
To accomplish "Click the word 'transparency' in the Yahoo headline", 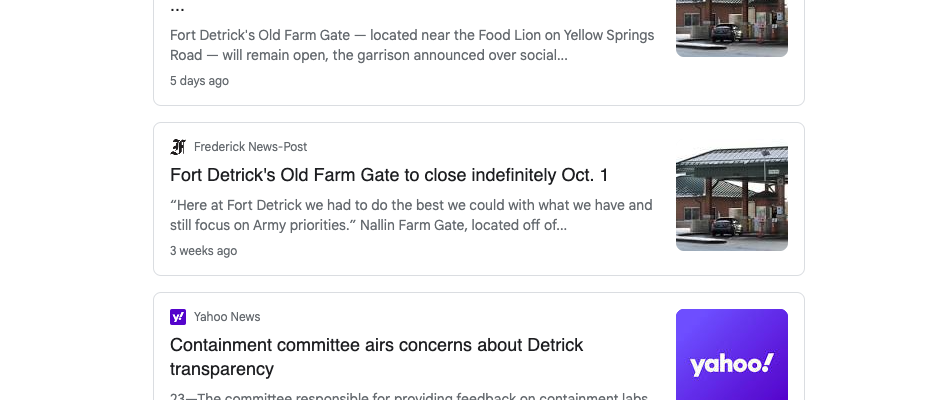I will point(222,369).
